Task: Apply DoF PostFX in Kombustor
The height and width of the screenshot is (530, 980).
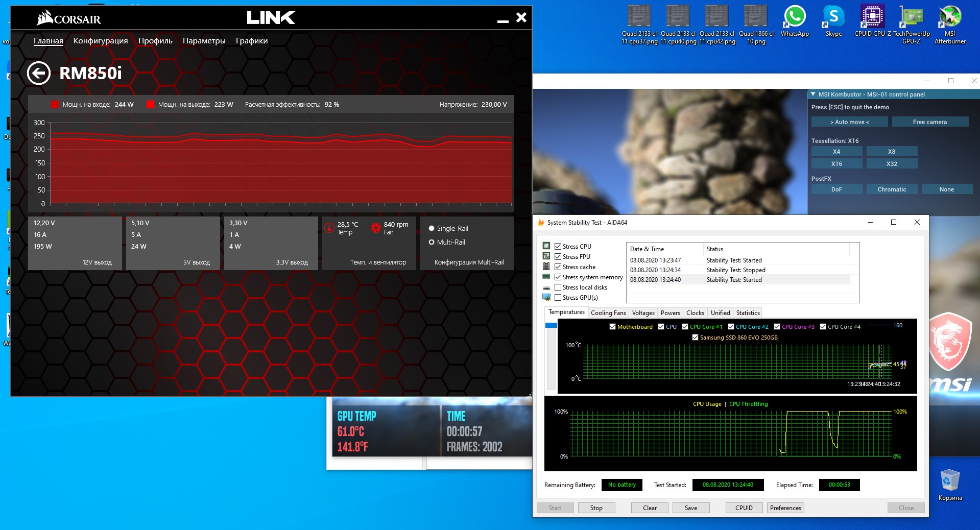Action: [x=836, y=189]
